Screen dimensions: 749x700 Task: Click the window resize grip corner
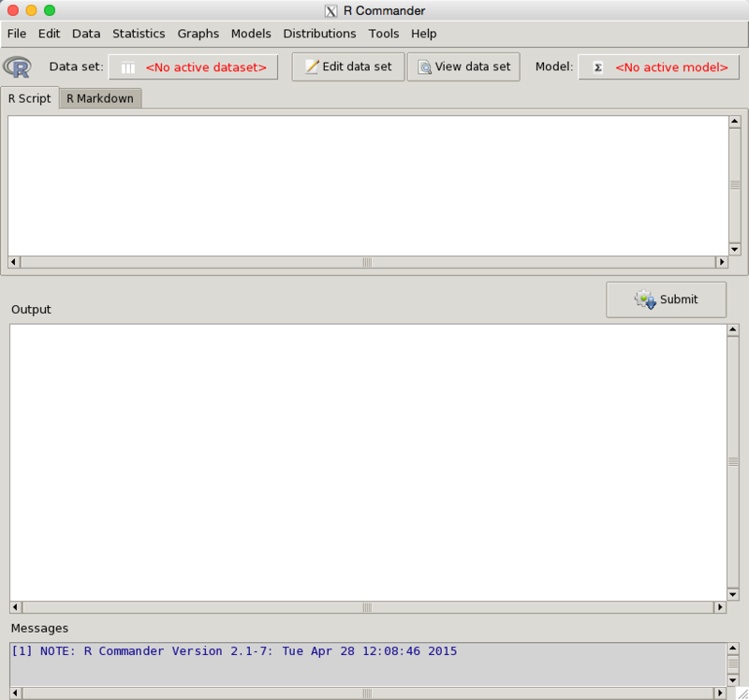coord(742,693)
